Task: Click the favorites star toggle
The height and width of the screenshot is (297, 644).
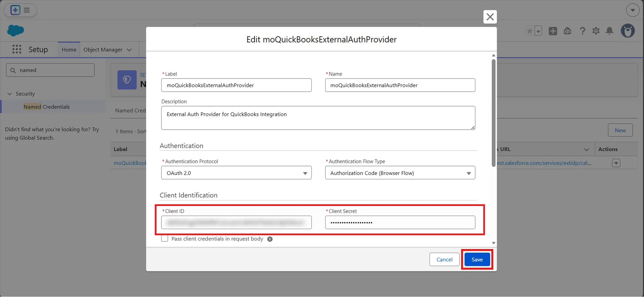Action: [529, 31]
